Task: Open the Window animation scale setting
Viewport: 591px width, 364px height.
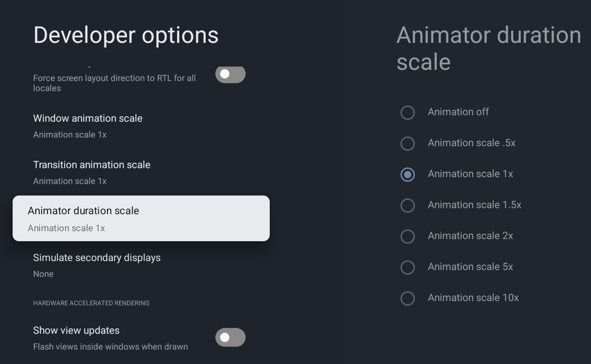Action: (88, 118)
